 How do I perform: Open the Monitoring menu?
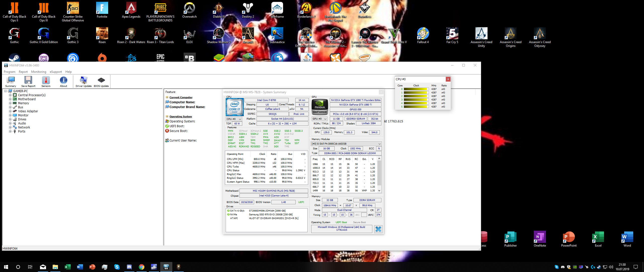38,72
